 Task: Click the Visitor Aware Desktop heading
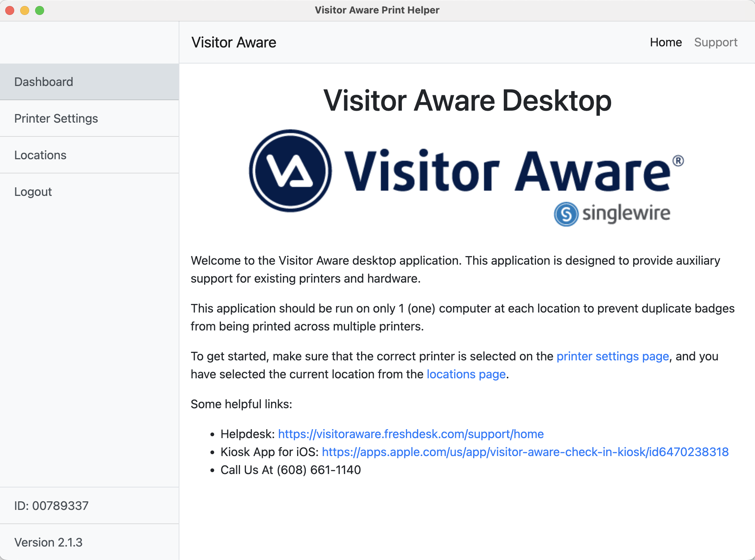(x=467, y=101)
